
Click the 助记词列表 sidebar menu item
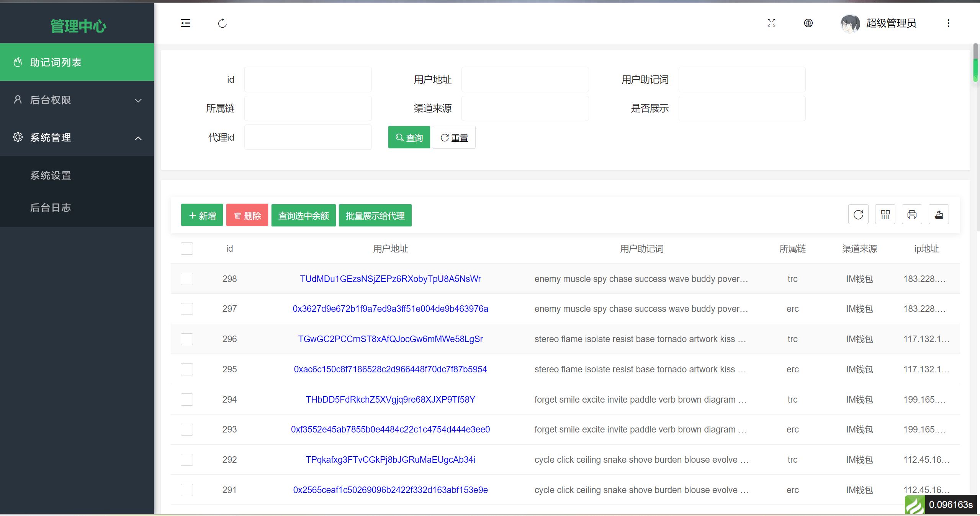pyautogui.click(x=77, y=62)
